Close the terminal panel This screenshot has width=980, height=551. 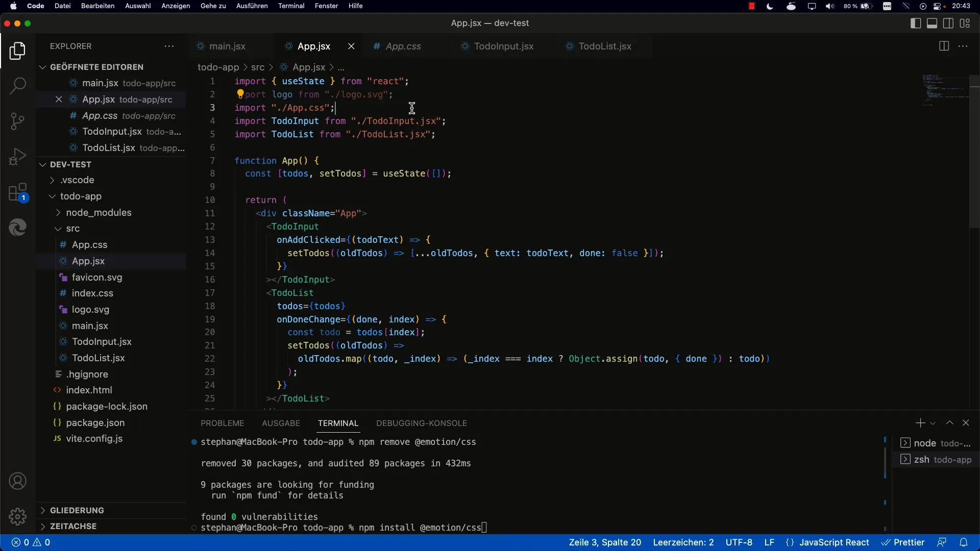966,423
